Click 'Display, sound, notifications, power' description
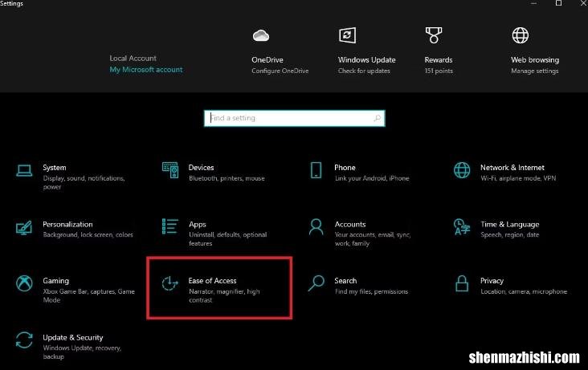 click(84, 182)
